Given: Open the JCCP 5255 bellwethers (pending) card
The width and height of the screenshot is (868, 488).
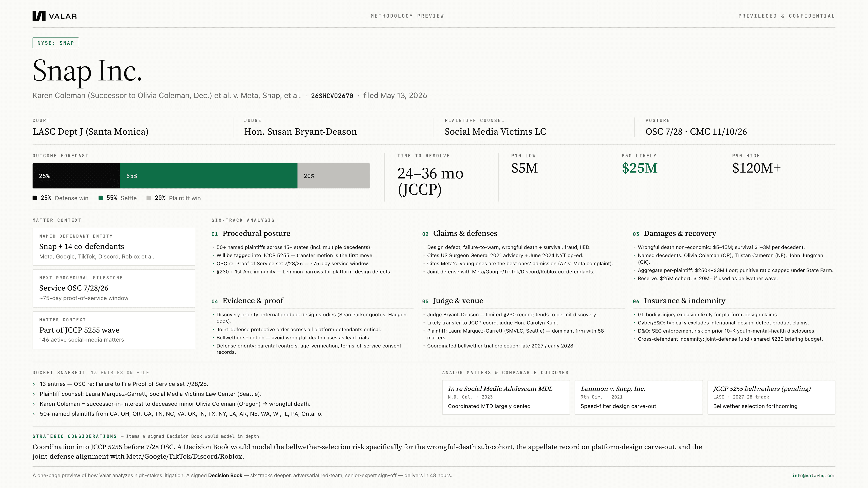Looking at the screenshot, I should pos(771,397).
